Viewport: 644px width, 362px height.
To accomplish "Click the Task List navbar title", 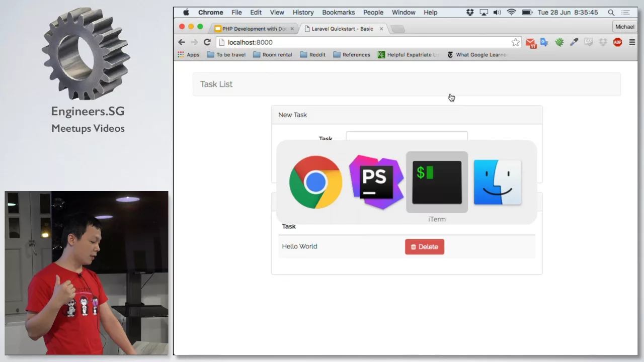I will click(x=216, y=84).
